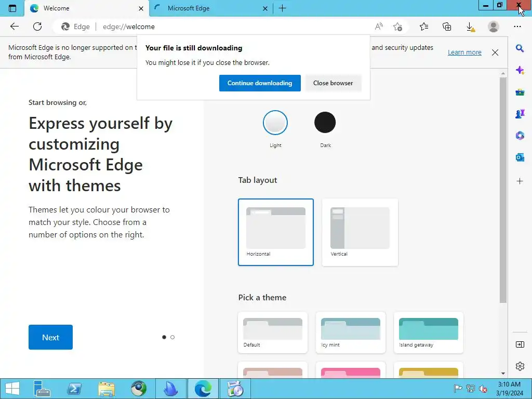Open Settings and more (three dots)
This screenshot has height=399, width=532.
pos(517,26)
